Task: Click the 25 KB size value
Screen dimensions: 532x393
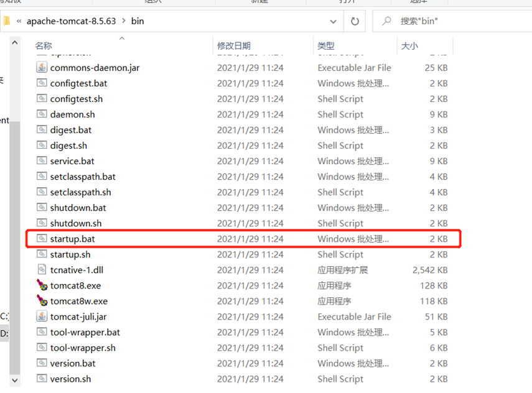Action: click(x=436, y=68)
